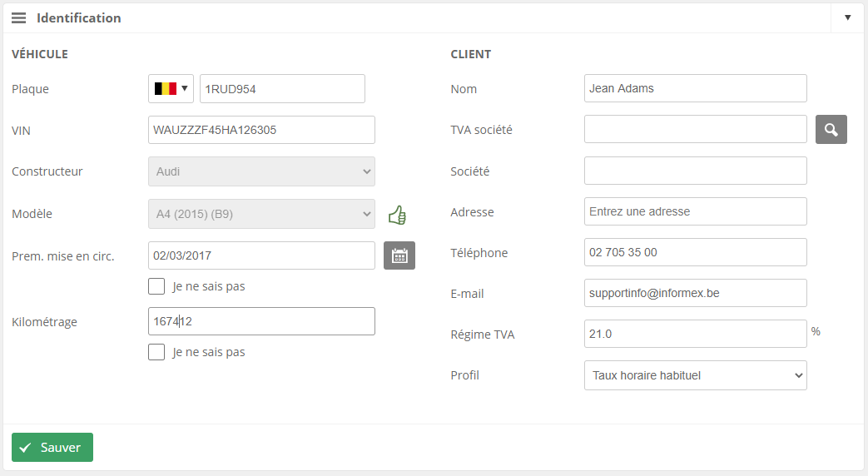
Task: Click the VIN input field
Action: tap(261, 130)
